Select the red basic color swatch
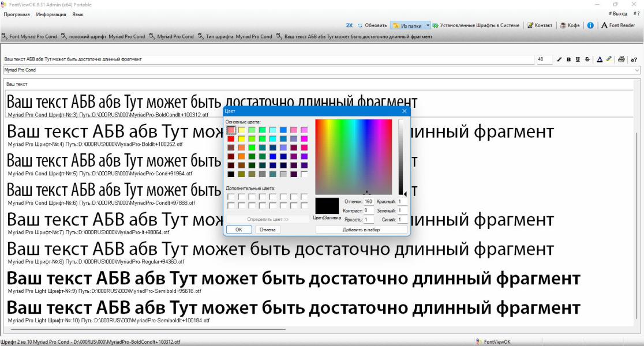The width and height of the screenshot is (644, 346). pyautogui.click(x=231, y=139)
